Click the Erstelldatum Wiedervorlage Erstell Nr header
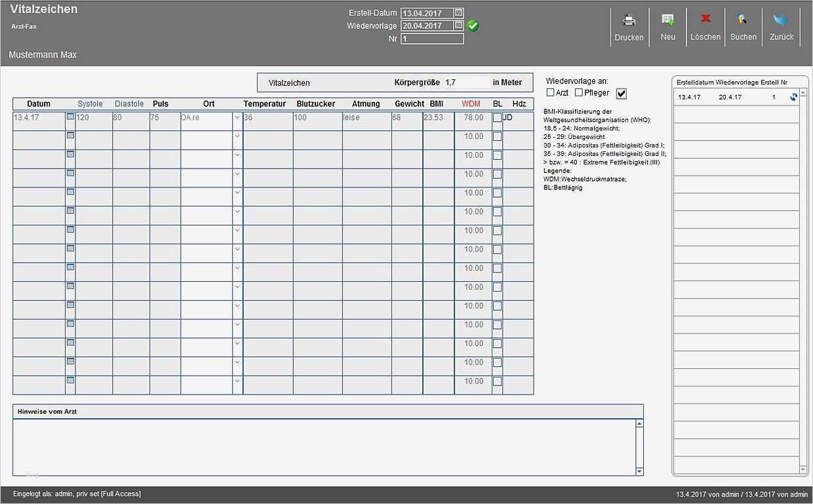813x504 pixels. [732, 82]
